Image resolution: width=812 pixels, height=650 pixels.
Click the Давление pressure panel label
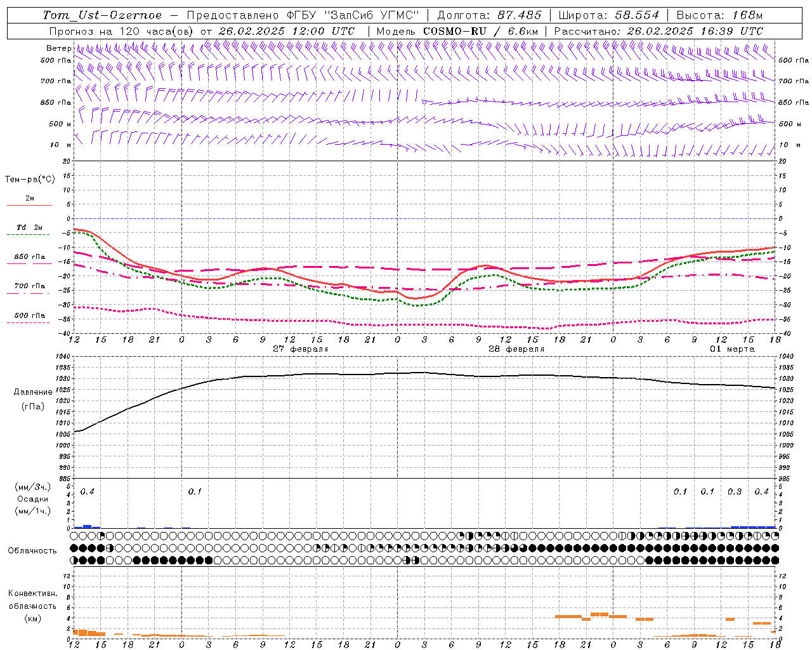(33, 392)
